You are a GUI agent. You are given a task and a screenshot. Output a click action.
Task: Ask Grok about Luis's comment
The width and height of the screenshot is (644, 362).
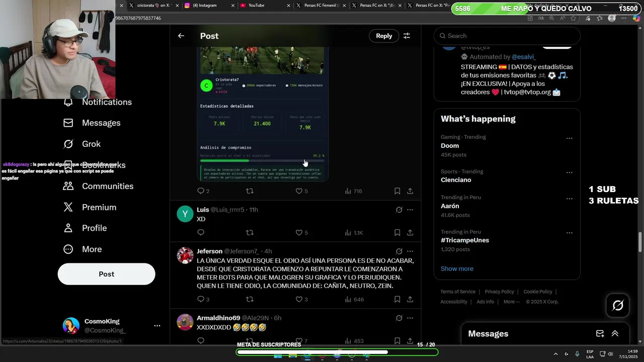399,210
